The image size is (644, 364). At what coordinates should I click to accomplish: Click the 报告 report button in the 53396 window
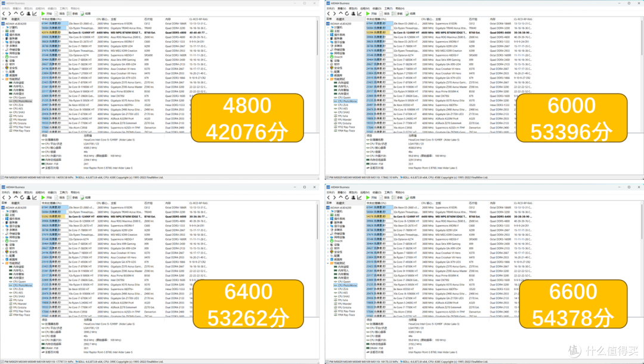pos(384,14)
